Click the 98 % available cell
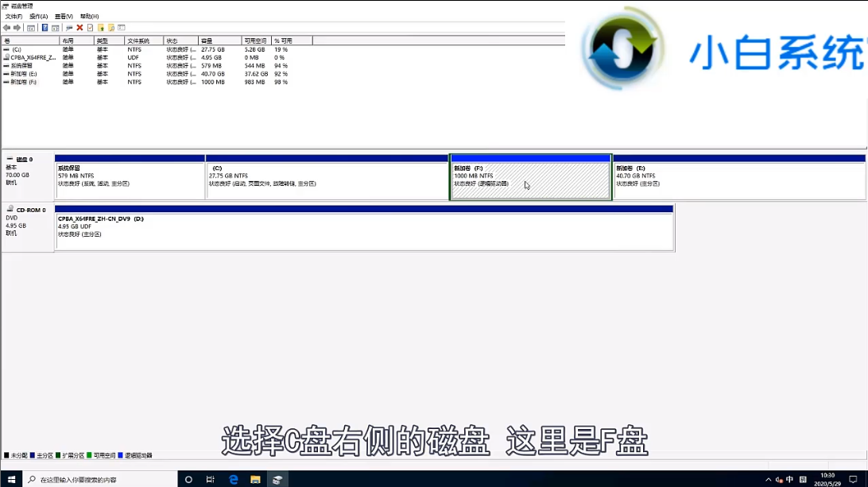 pos(281,82)
